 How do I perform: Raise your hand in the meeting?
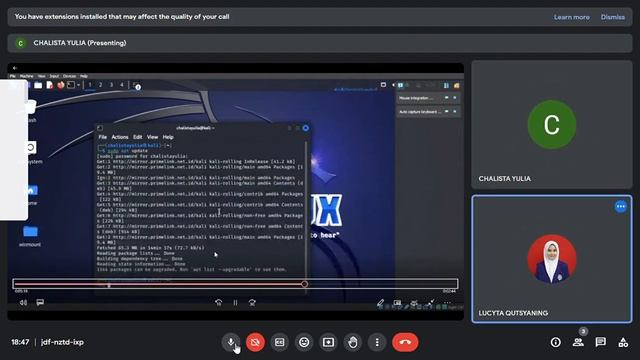[353, 342]
